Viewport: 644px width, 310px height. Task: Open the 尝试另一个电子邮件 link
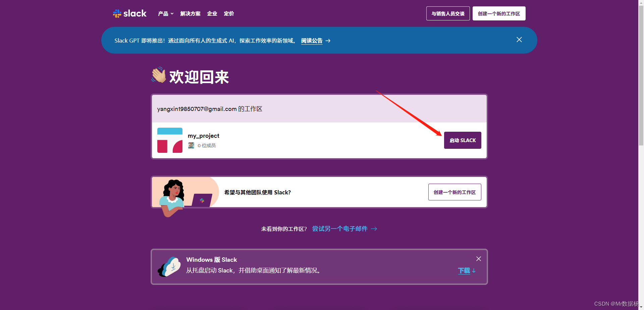click(344, 229)
